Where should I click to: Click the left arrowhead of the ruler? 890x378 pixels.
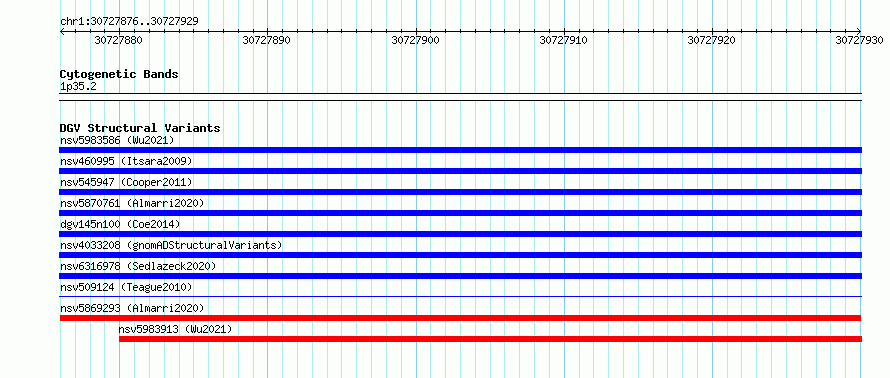[x=62, y=31]
